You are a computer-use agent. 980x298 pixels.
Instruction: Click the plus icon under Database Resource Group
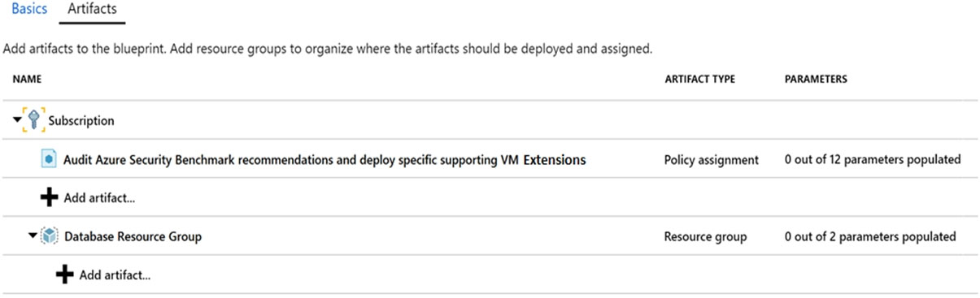pos(65,275)
